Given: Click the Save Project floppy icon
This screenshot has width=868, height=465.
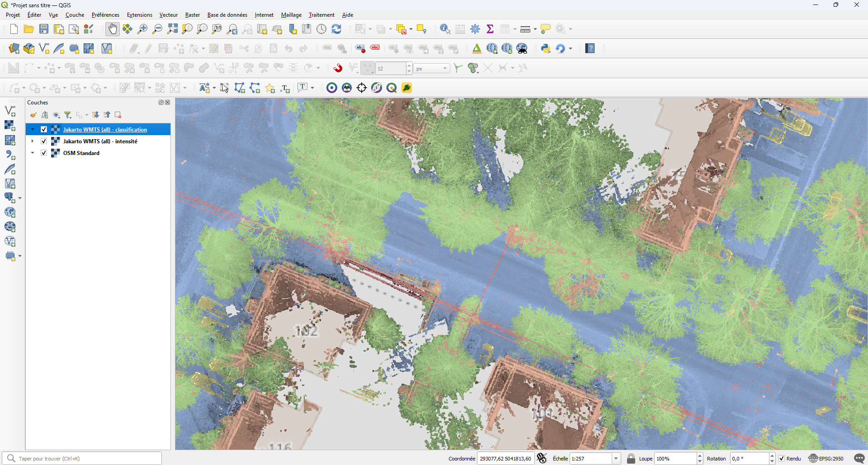Looking at the screenshot, I should 44,29.
